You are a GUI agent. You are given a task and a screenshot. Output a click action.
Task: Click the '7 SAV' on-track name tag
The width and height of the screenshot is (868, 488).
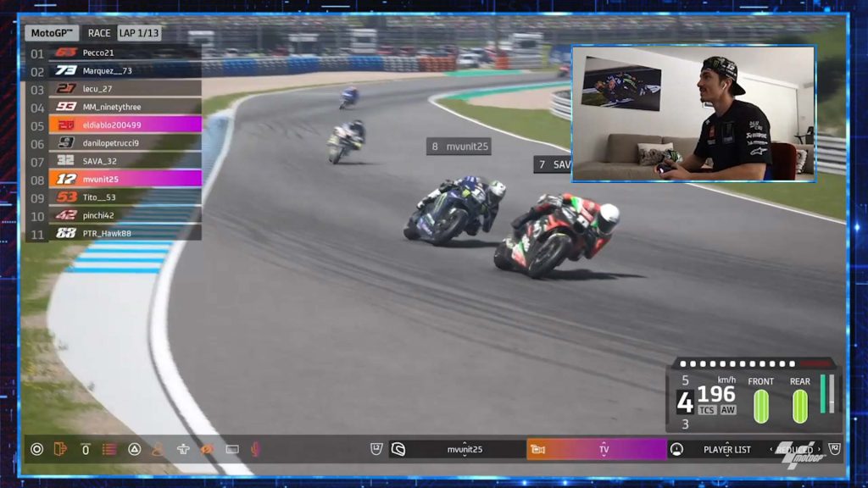[x=553, y=164]
